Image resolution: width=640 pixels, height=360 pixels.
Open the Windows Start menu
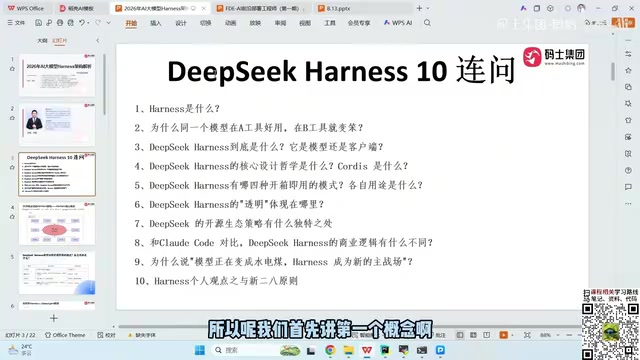(x=200, y=350)
